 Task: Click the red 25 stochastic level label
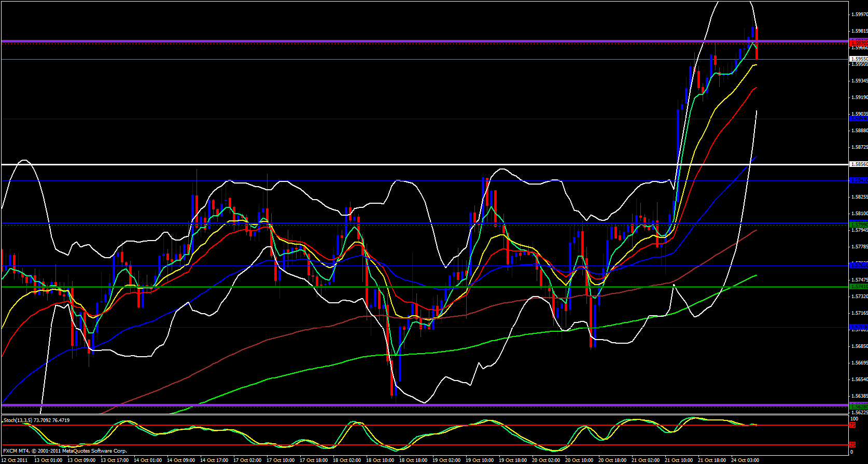click(x=852, y=445)
